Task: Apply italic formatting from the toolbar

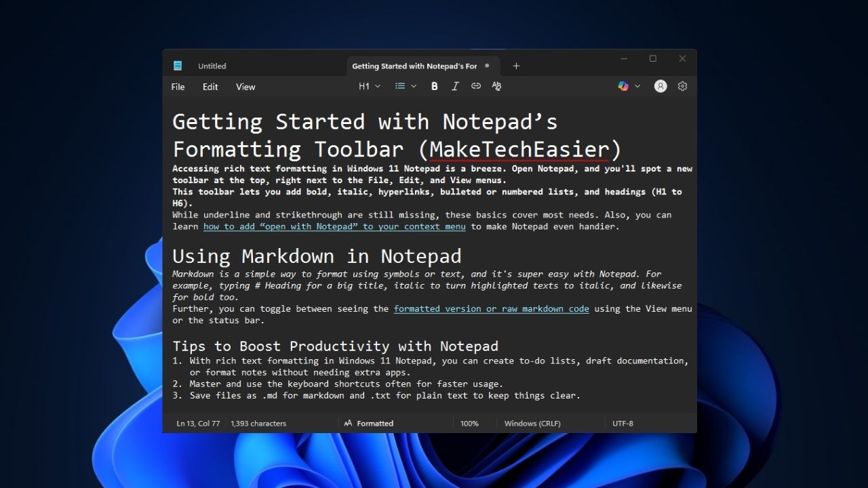Action: [x=455, y=86]
